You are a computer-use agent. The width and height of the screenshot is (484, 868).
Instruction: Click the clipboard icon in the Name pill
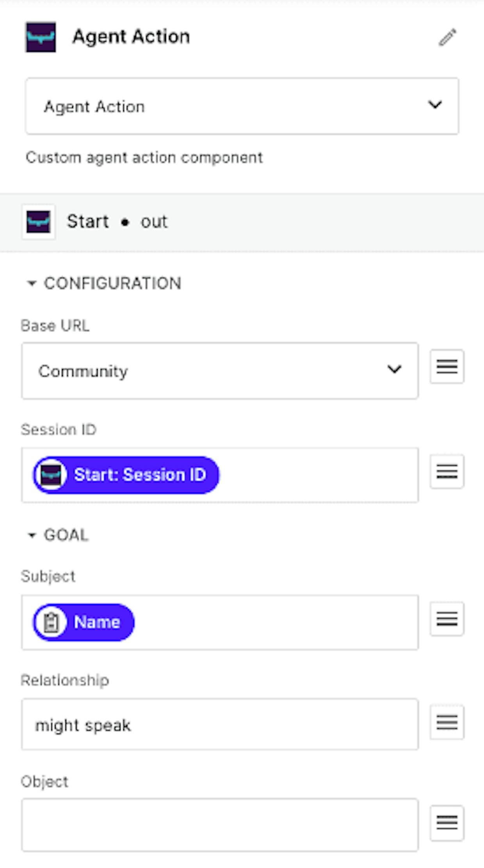click(51, 623)
